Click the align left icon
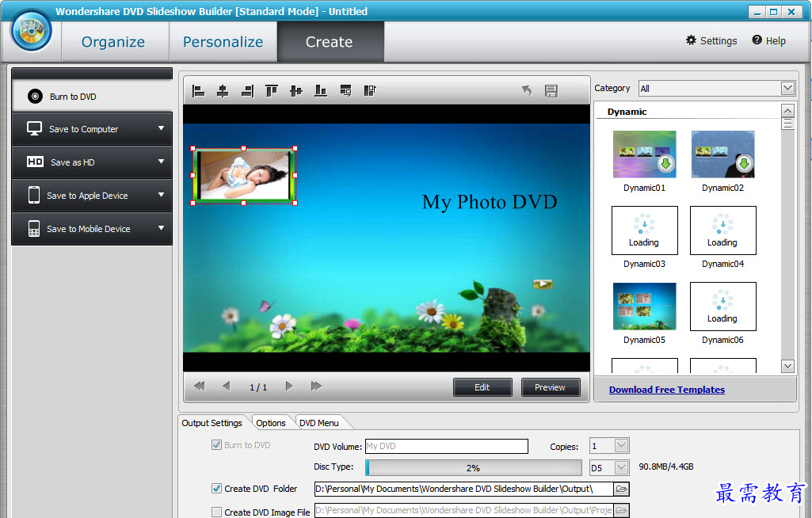 (199, 91)
